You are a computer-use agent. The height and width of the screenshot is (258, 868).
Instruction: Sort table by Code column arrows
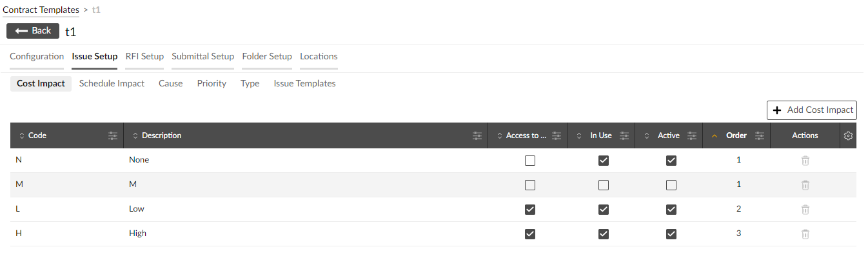click(22, 135)
